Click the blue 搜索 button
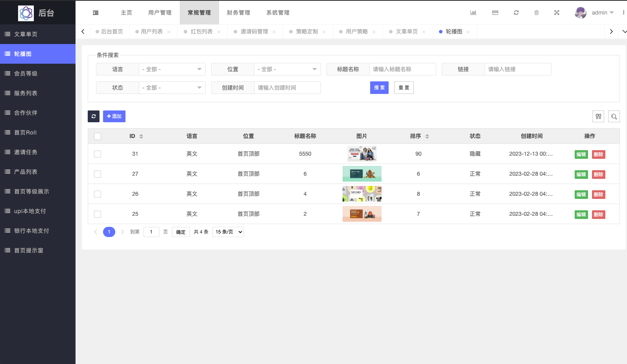627x364 pixels. (379, 88)
